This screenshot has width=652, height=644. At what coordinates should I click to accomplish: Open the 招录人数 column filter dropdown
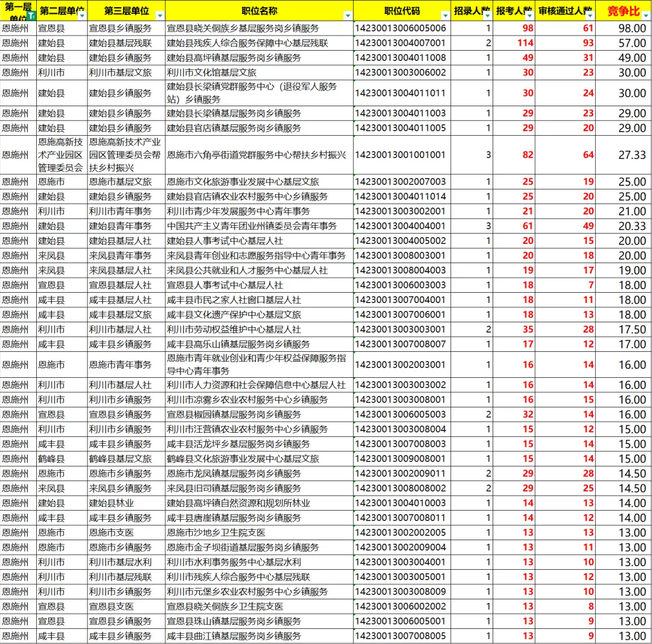[x=487, y=16]
